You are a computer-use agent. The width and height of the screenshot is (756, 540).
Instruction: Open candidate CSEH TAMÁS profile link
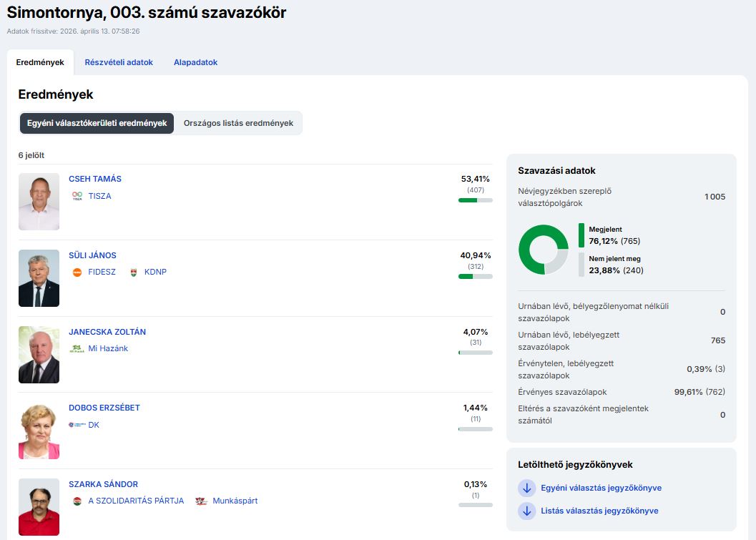pyautogui.click(x=95, y=179)
